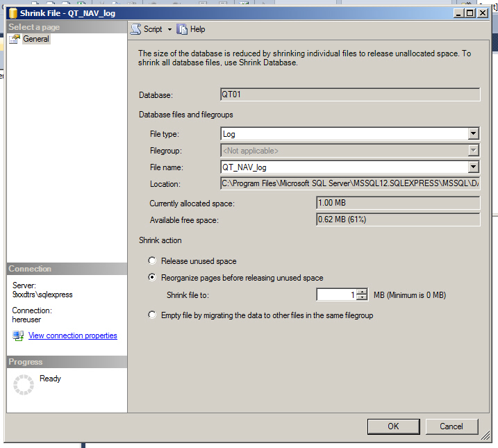Click the Location path field
Viewport: 498px width, 448px height.
pyautogui.click(x=349, y=184)
